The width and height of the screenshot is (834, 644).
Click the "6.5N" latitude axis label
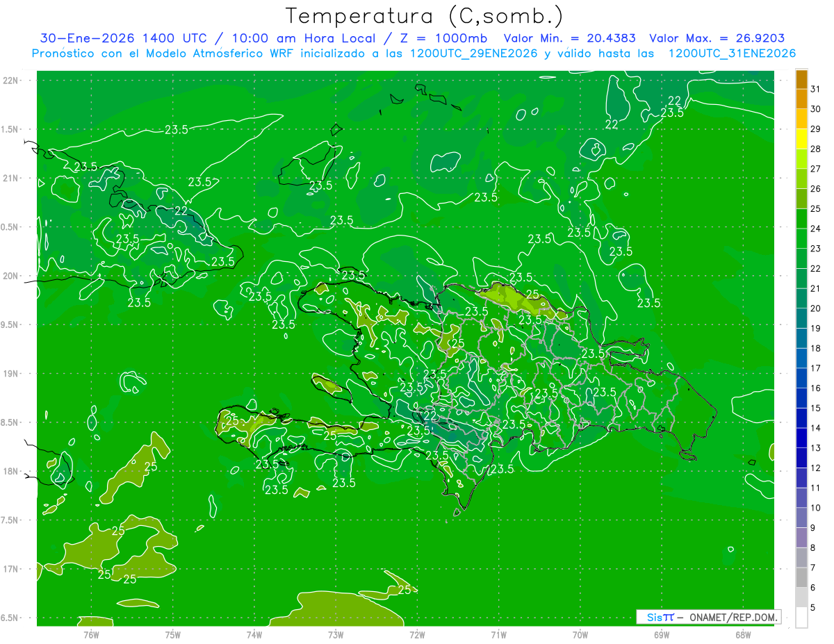(x=10, y=618)
